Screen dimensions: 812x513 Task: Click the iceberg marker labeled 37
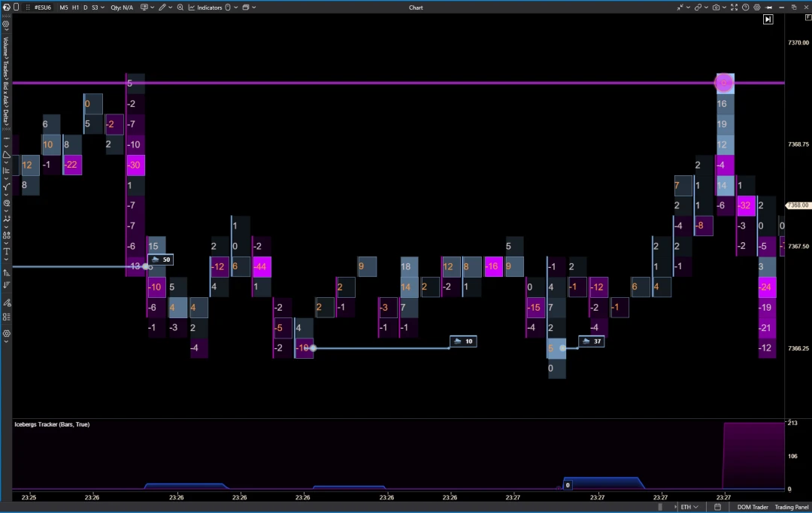point(592,341)
